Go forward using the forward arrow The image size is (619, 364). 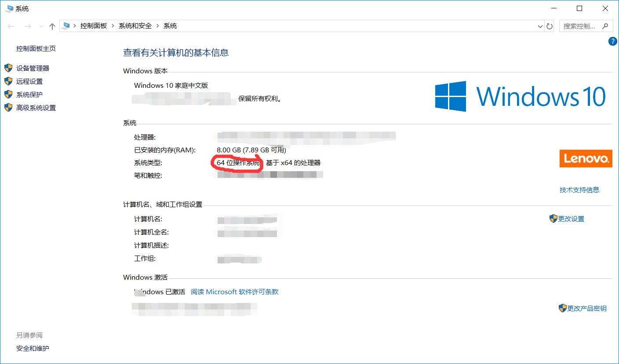point(28,26)
